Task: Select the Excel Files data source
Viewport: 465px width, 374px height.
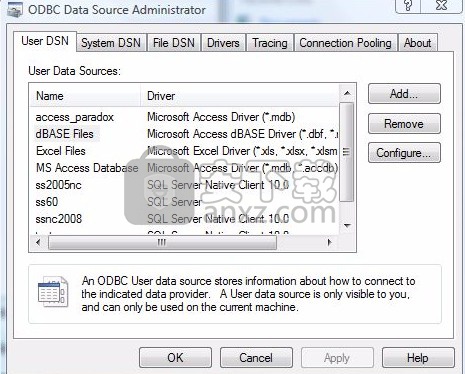Action: [x=61, y=151]
